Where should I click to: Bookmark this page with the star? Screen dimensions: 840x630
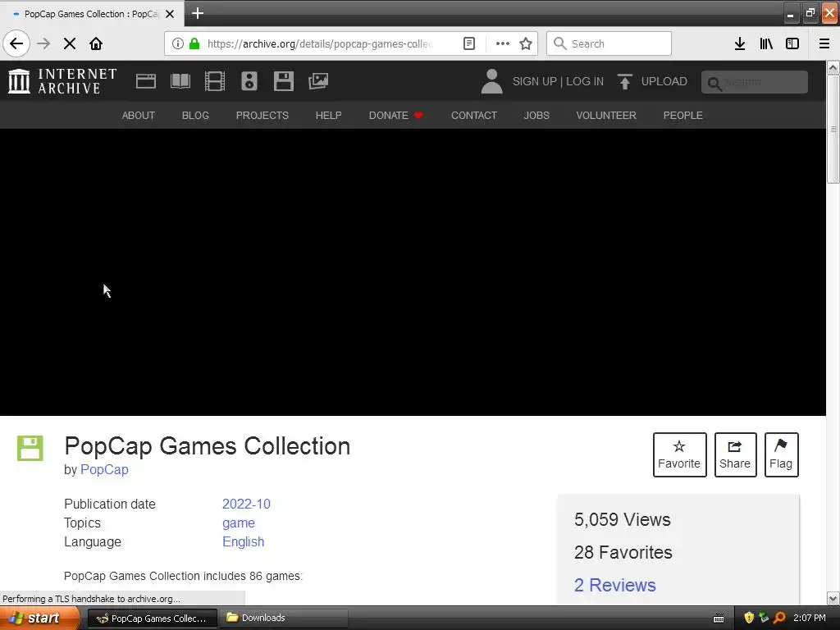point(526,43)
